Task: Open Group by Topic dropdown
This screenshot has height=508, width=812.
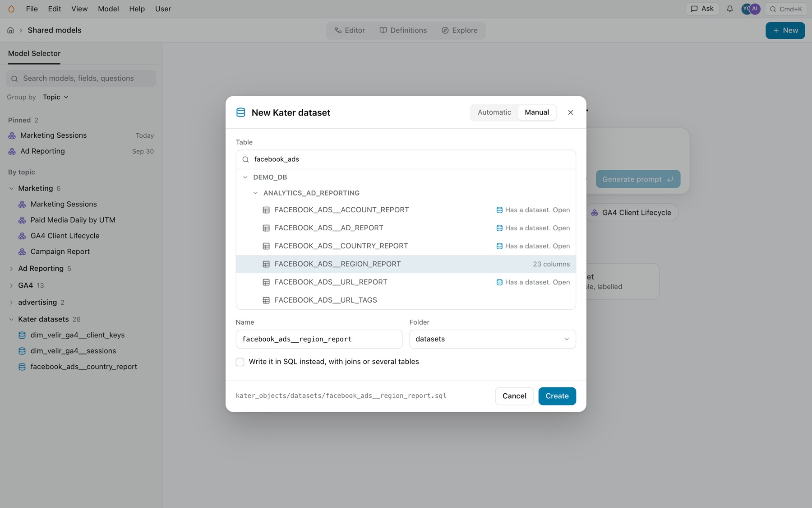Action: pos(55,97)
